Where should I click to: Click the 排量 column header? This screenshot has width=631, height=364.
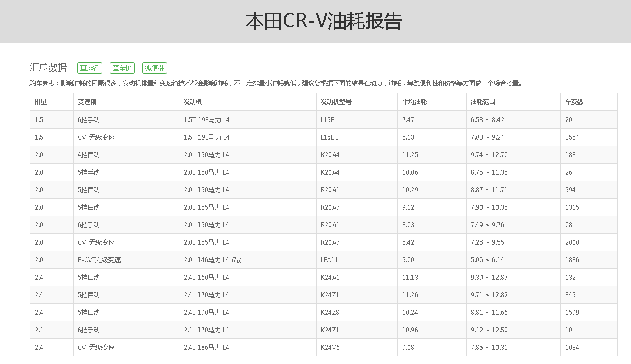pyautogui.click(x=41, y=102)
